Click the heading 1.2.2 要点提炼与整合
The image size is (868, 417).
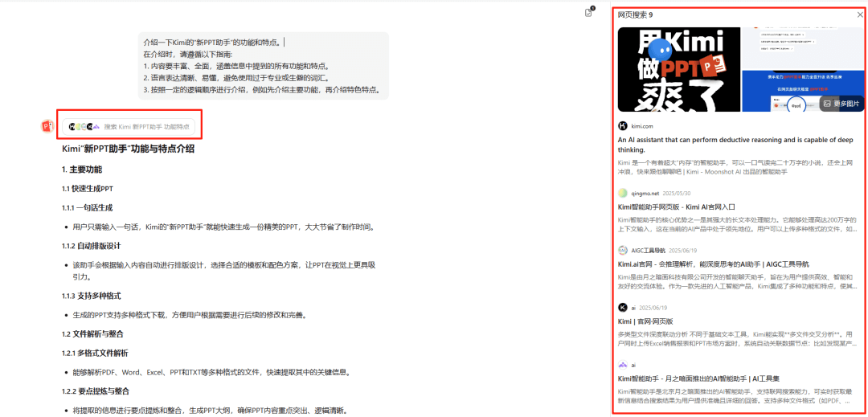95,391
